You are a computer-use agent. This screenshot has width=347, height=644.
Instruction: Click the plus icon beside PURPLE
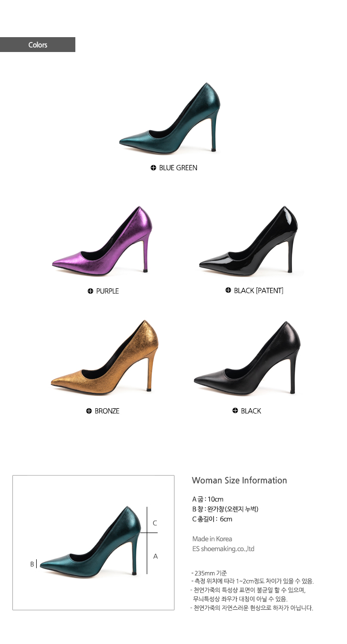click(90, 291)
